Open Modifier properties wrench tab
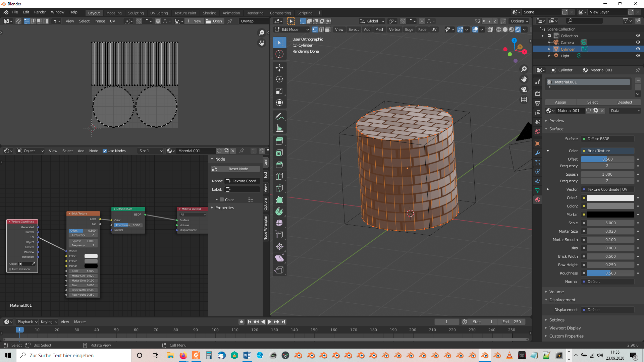This screenshot has height=362, width=644. click(538, 153)
